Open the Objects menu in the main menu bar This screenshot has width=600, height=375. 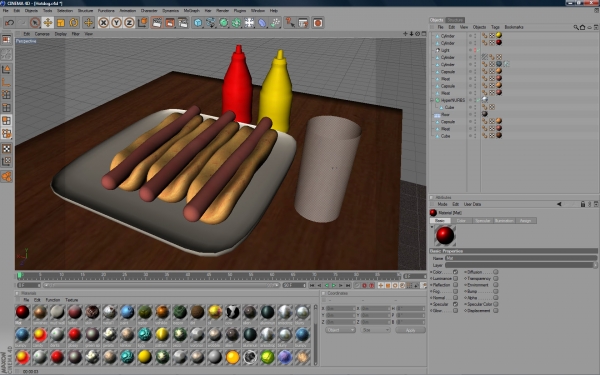click(x=31, y=10)
